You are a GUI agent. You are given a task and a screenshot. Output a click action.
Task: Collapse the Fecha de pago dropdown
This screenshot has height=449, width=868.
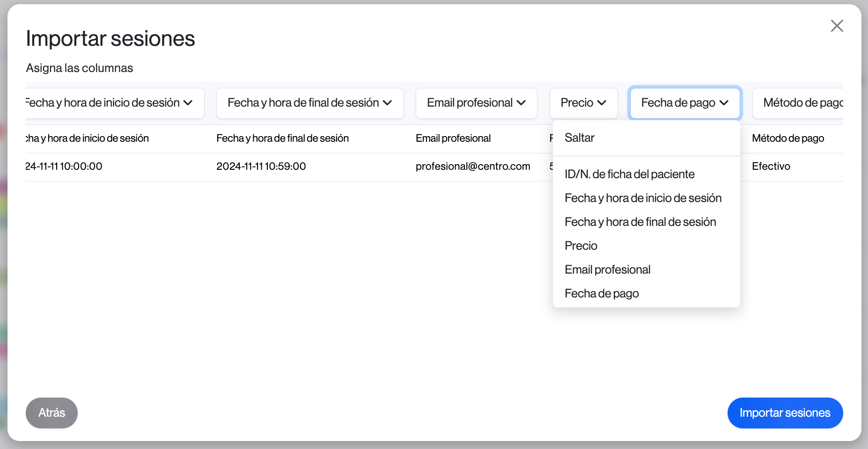(684, 103)
